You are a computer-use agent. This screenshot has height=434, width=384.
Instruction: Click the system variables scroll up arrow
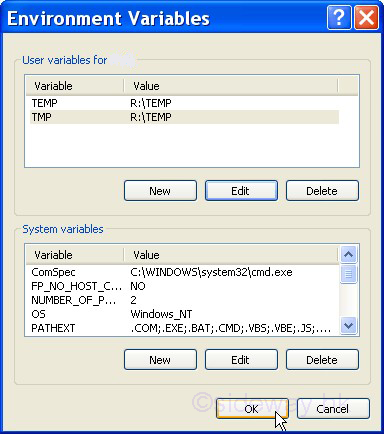[348, 255]
